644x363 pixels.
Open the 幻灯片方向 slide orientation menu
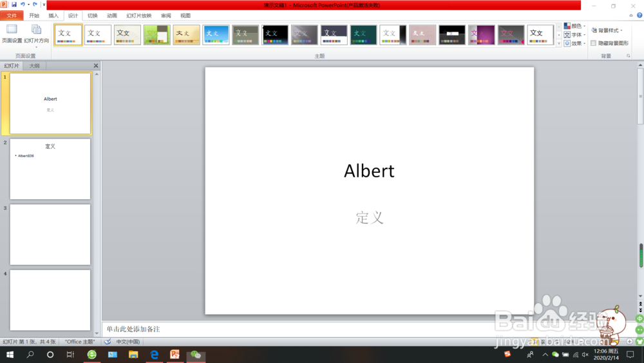(x=36, y=35)
